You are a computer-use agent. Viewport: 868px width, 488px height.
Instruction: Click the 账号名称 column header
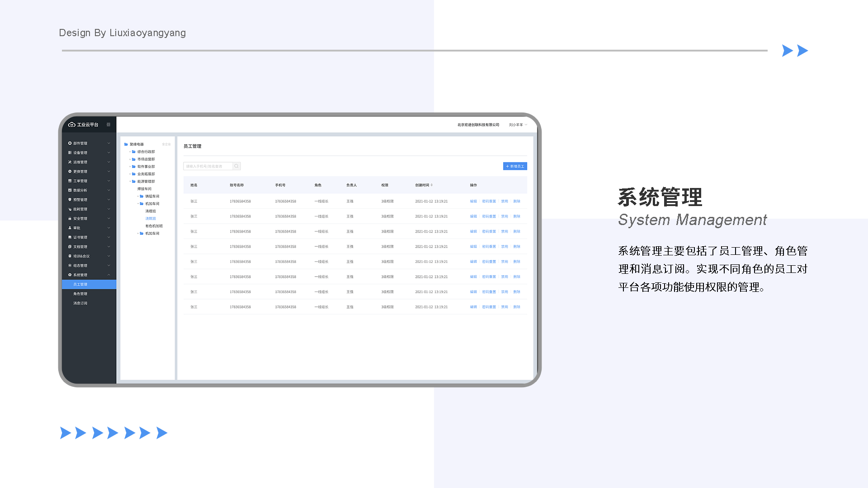point(237,185)
